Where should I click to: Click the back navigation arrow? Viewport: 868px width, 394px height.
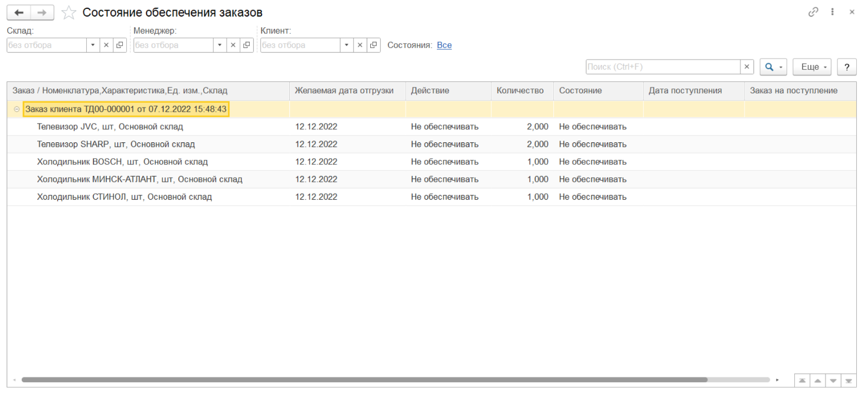(x=19, y=12)
